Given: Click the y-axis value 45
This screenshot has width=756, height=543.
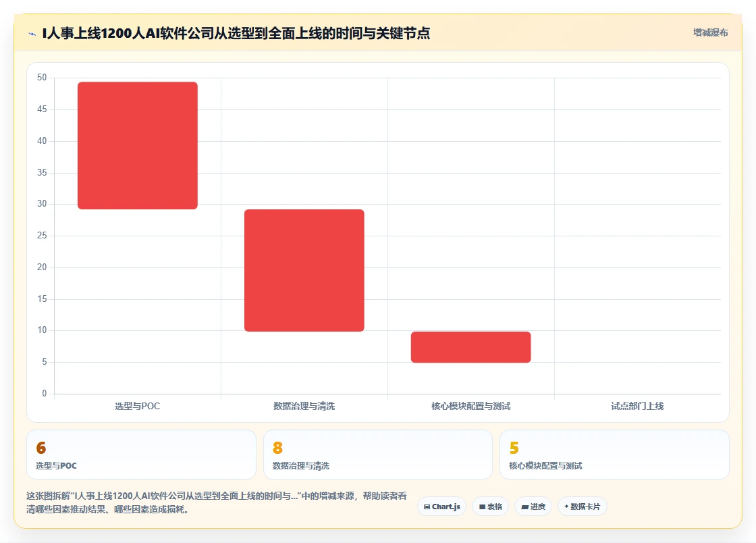Looking at the screenshot, I should 42,109.
